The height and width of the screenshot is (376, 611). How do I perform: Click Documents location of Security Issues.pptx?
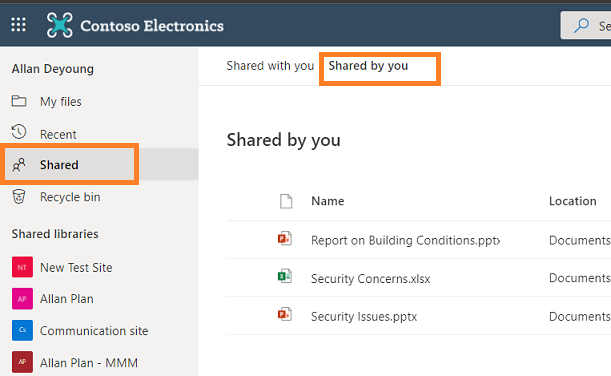click(579, 316)
